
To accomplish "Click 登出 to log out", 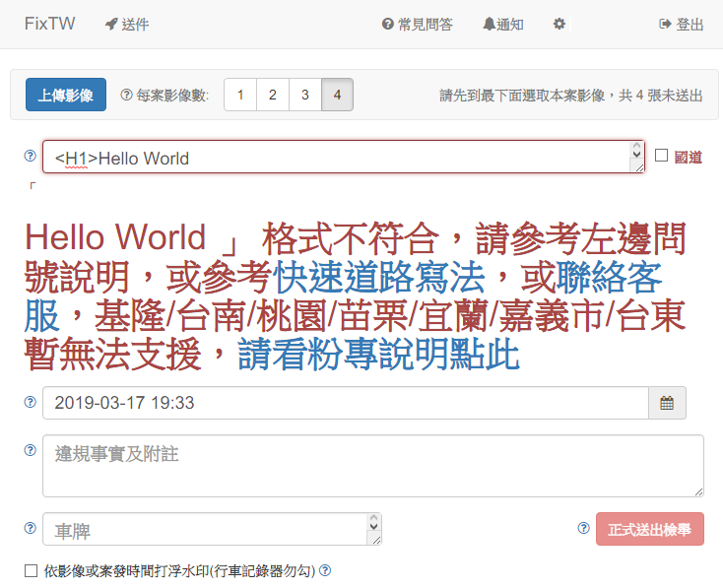I will (682, 24).
